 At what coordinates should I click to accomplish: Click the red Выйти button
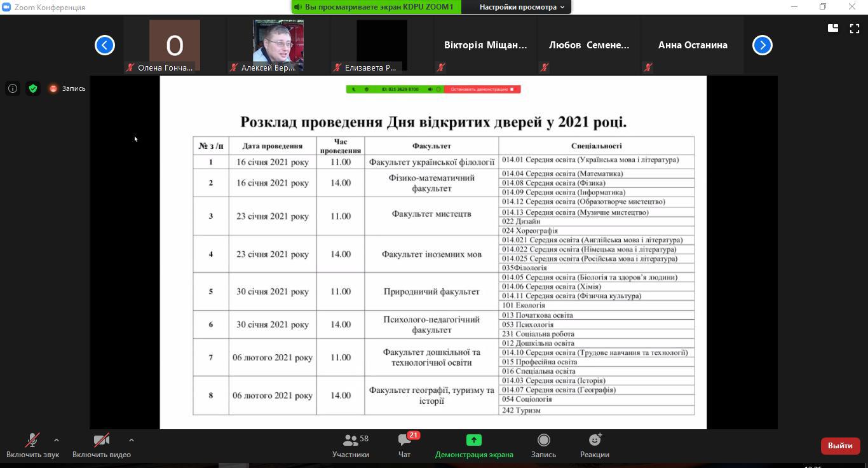point(840,446)
